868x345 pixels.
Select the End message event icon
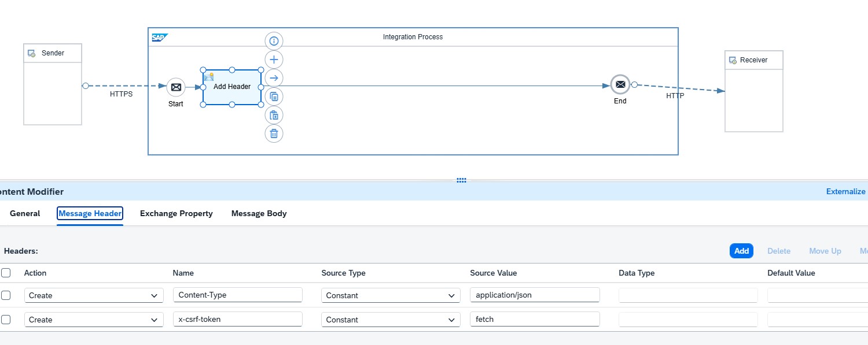[x=620, y=84]
